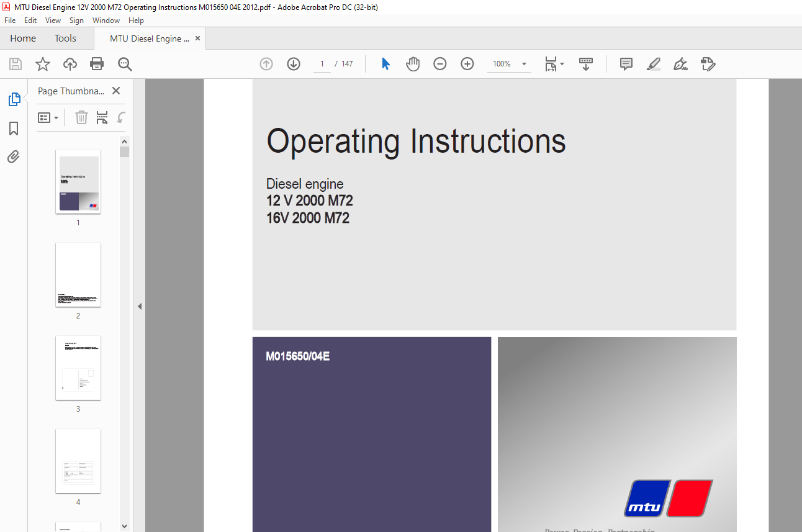Select the MTU Diesel Engine document tab
This screenshot has height=532, width=802.
150,38
